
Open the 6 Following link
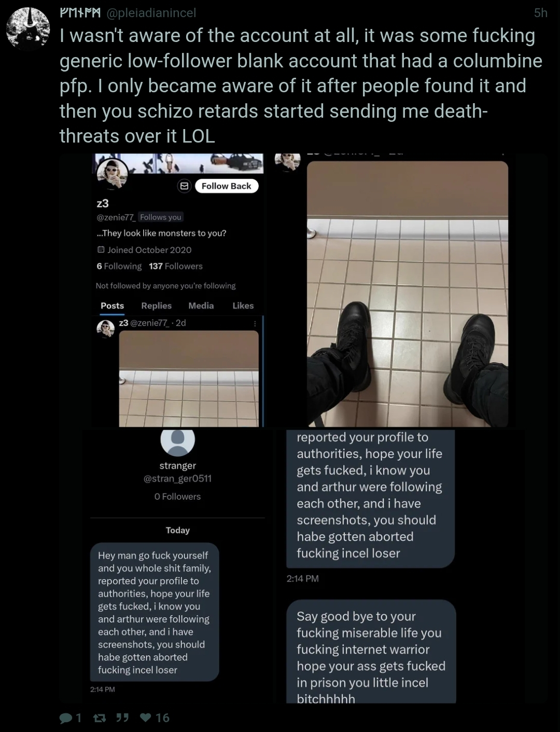(119, 266)
